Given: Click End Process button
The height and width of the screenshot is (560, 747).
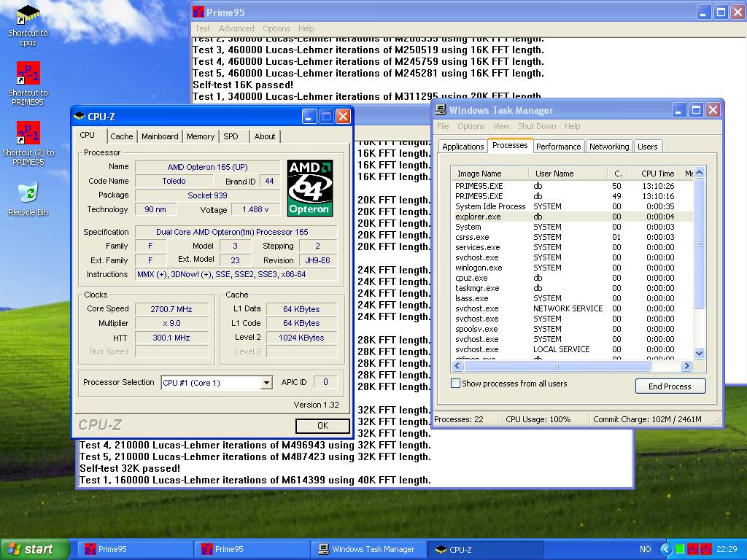Looking at the screenshot, I should (670, 386).
